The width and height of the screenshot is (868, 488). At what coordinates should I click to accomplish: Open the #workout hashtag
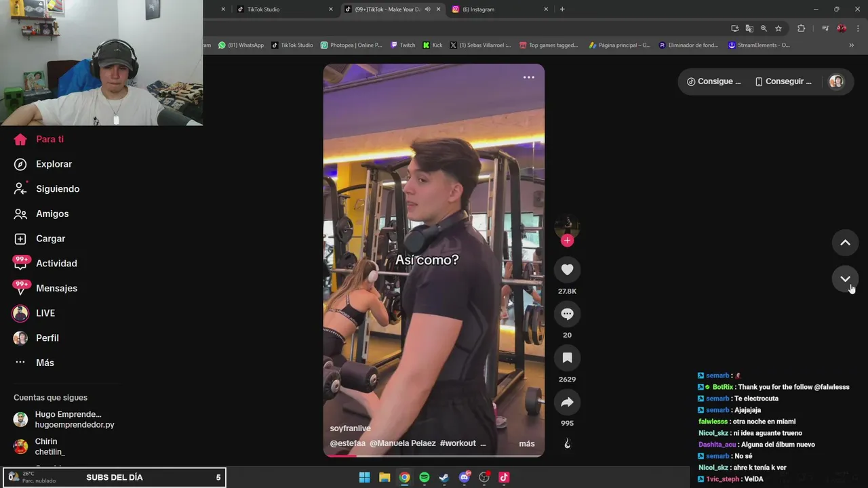point(458,443)
